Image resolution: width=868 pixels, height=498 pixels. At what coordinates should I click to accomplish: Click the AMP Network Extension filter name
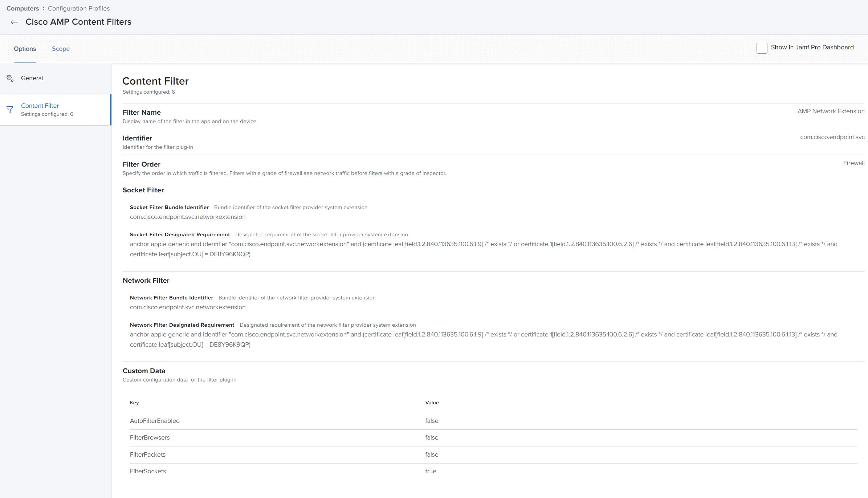pyautogui.click(x=831, y=111)
